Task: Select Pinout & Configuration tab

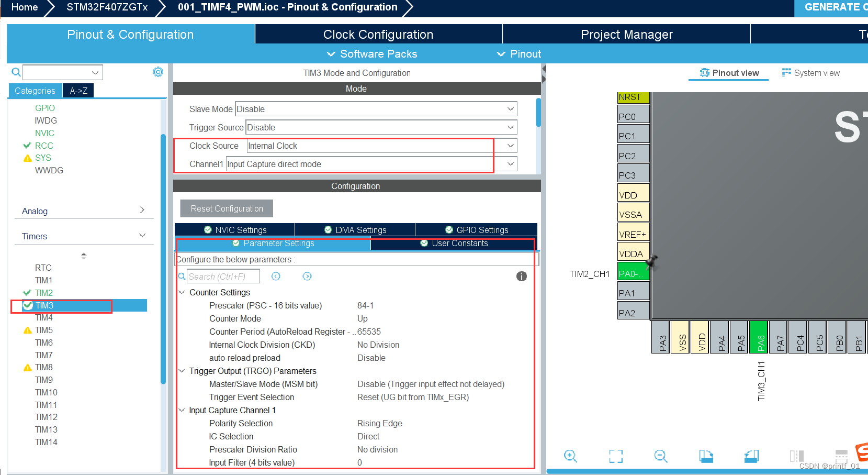Action: [130, 35]
